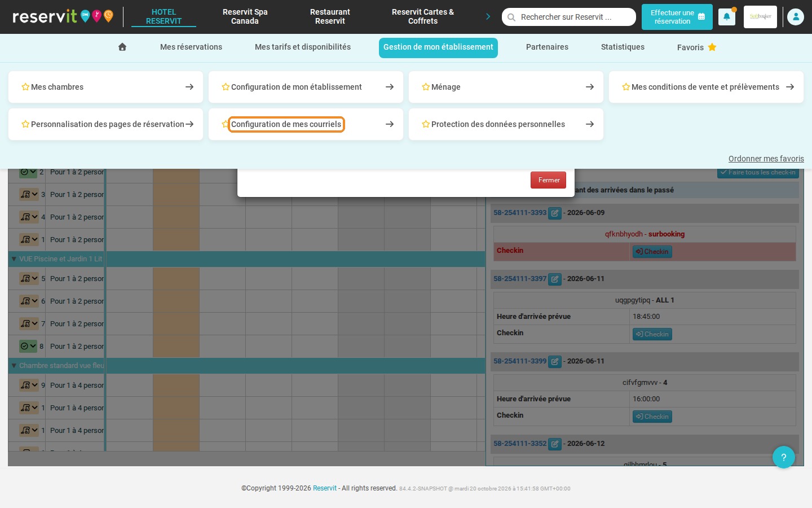Go to the home page icon

[122, 47]
